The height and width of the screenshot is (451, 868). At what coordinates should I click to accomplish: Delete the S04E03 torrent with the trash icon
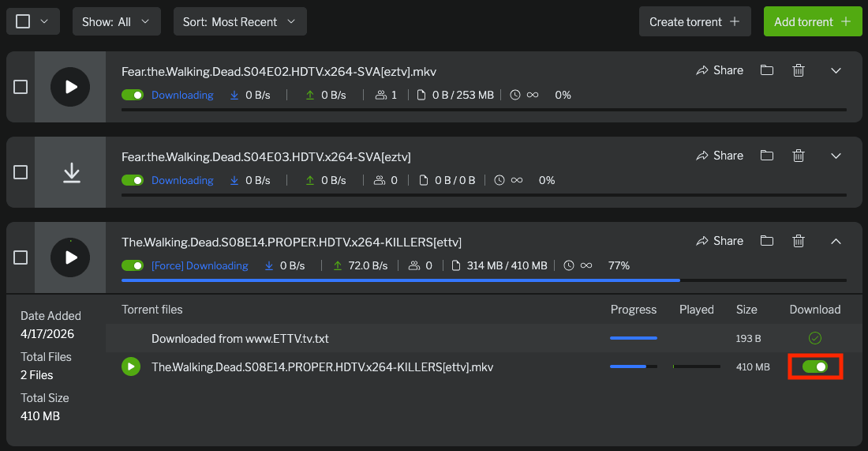[799, 156]
